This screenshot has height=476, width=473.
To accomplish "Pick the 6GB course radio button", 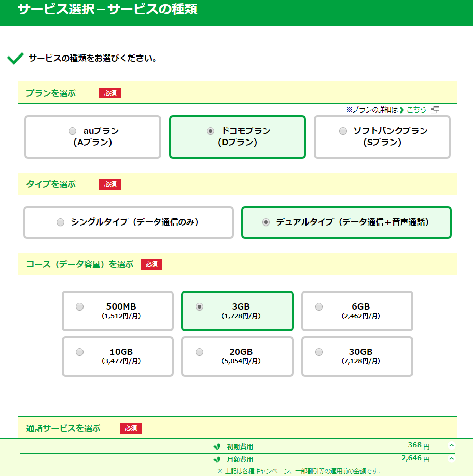I will point(319,306).
